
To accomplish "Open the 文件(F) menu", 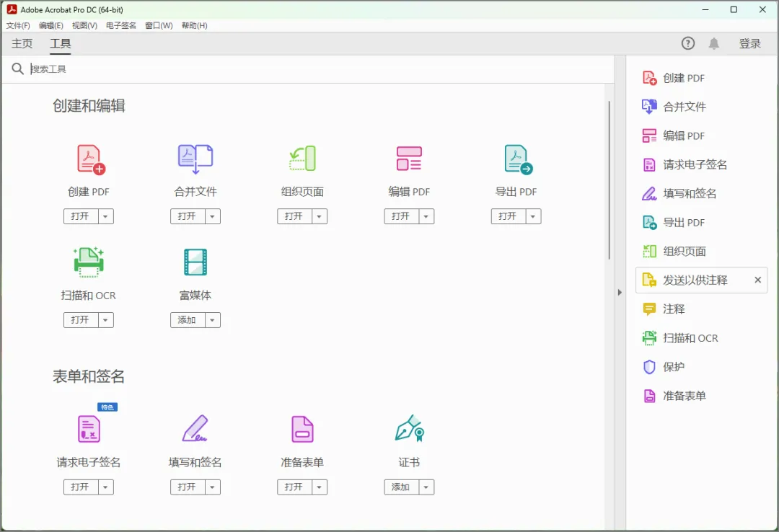I will pos(18,25).
